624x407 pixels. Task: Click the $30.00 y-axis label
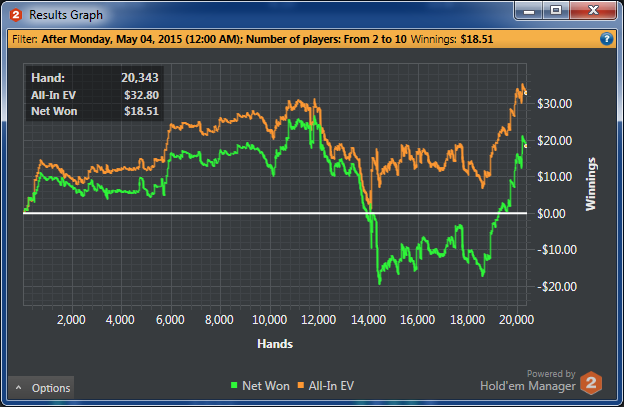(x=554, y=104)
